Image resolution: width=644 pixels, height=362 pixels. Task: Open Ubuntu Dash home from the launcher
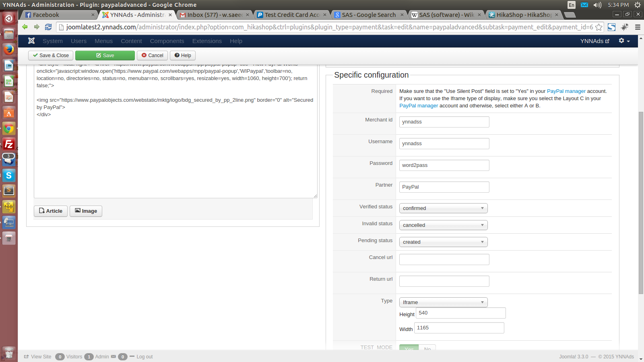[9, 18]
